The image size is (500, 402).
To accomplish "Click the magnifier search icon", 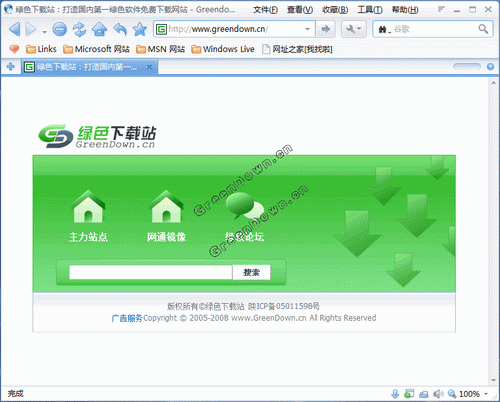I will [483, 29].
